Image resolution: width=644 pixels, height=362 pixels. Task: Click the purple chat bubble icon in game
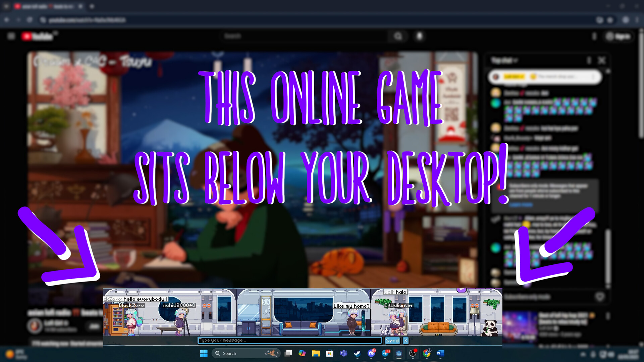462,290
